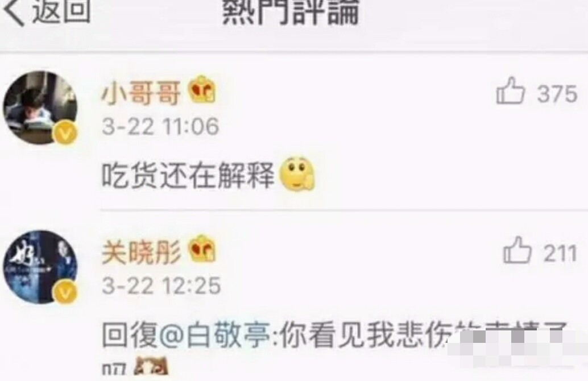Tap the back chevron arrow
Screen dimensions: 588x381
15,11
